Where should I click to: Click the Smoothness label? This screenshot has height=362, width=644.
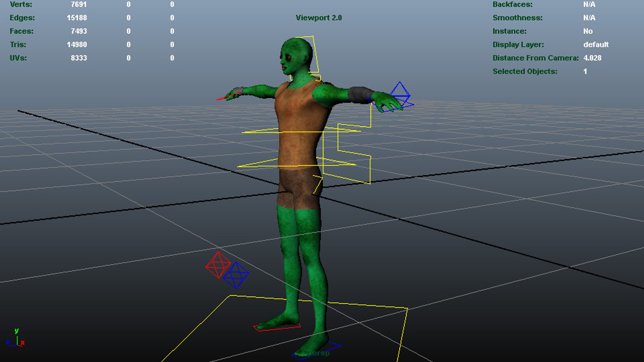(x=518, y=18)
